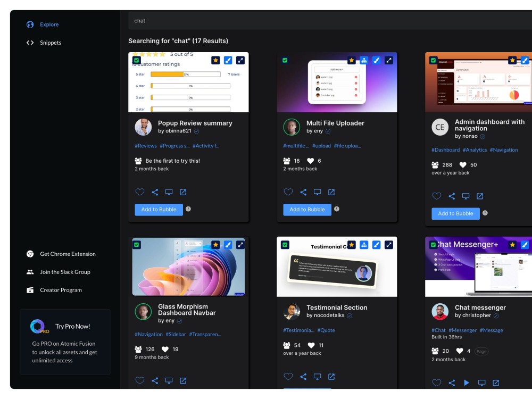Open Testimonial Section title
This screenshot has width=532, height=399.
pyautogui.click(x=337, y=307)
